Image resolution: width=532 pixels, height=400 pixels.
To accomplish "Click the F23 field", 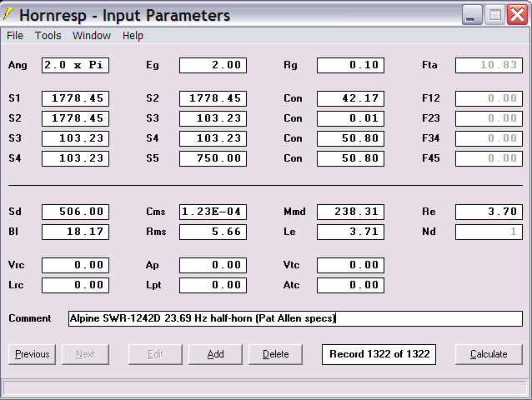I will [489, 118].
